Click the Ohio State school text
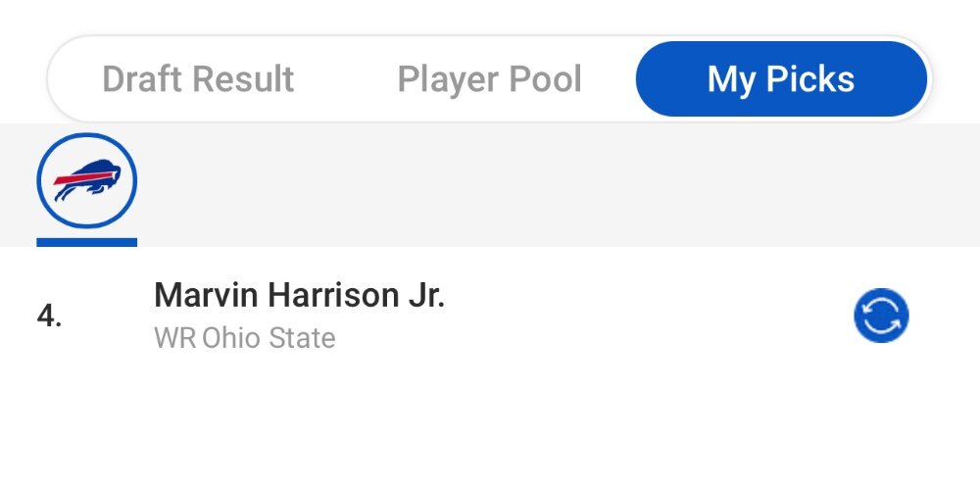Screen dimensions: 980x488 tap(269, 338)
